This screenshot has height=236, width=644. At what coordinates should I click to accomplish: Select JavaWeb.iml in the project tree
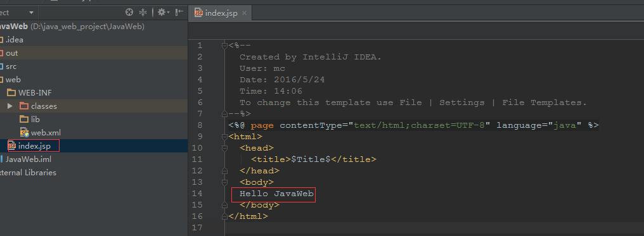click(94, 159)
